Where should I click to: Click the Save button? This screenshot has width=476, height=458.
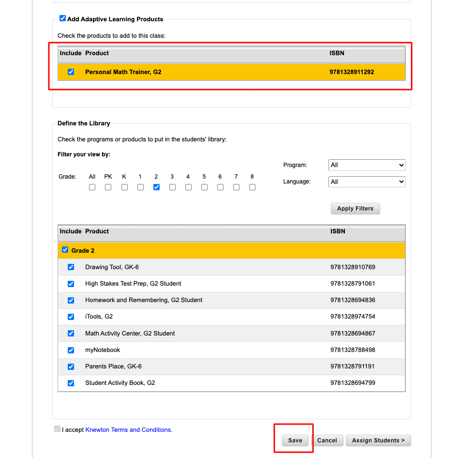[295, 441]
